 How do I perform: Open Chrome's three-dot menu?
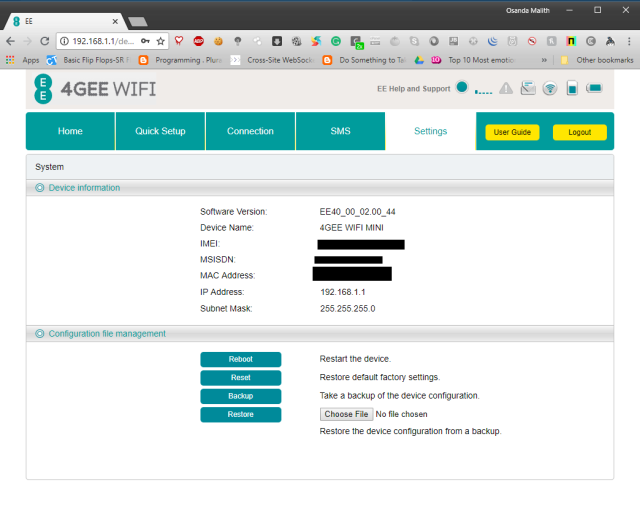point(629,41)
